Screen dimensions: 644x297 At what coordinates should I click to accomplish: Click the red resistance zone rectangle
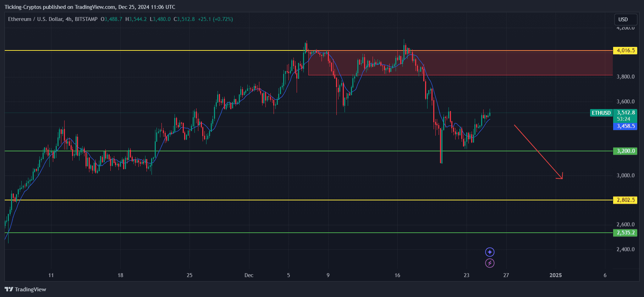click(x=460, y=63)
